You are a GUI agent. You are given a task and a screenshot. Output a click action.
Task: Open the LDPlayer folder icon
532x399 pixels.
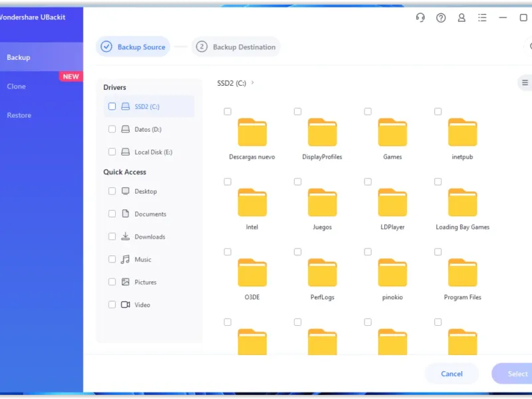pos(392,203)
